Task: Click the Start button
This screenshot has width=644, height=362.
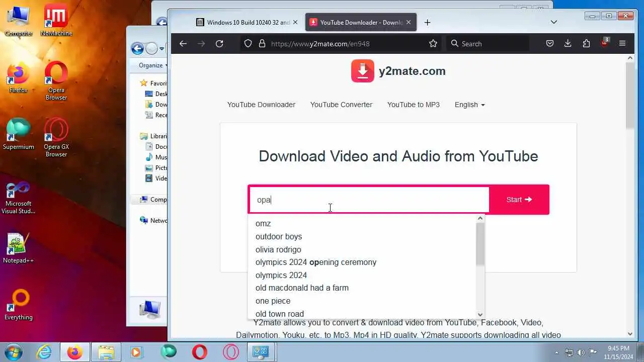Action: pos(519,200)
